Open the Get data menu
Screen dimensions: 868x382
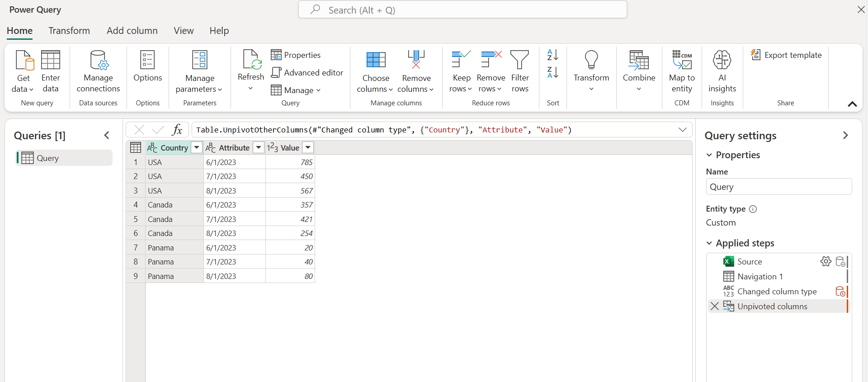click(24, 71)
